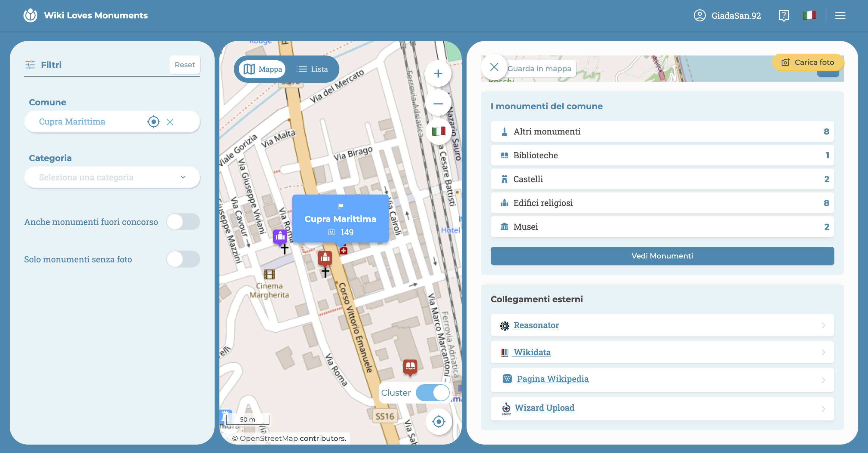The width and height of the screenshot is (868, 453).
Task: Click the locate-me icon in Comune field
Action: 153,122
